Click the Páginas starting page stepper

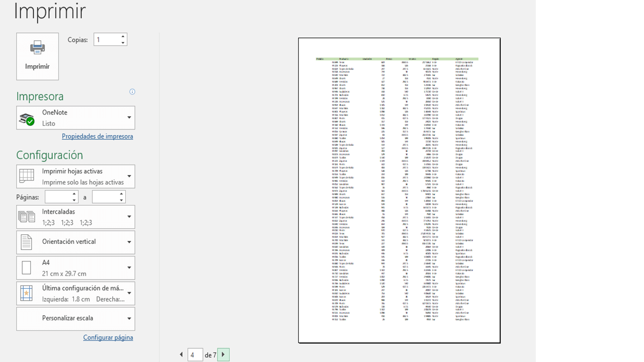pyautogui.click(x=73, y=194)
